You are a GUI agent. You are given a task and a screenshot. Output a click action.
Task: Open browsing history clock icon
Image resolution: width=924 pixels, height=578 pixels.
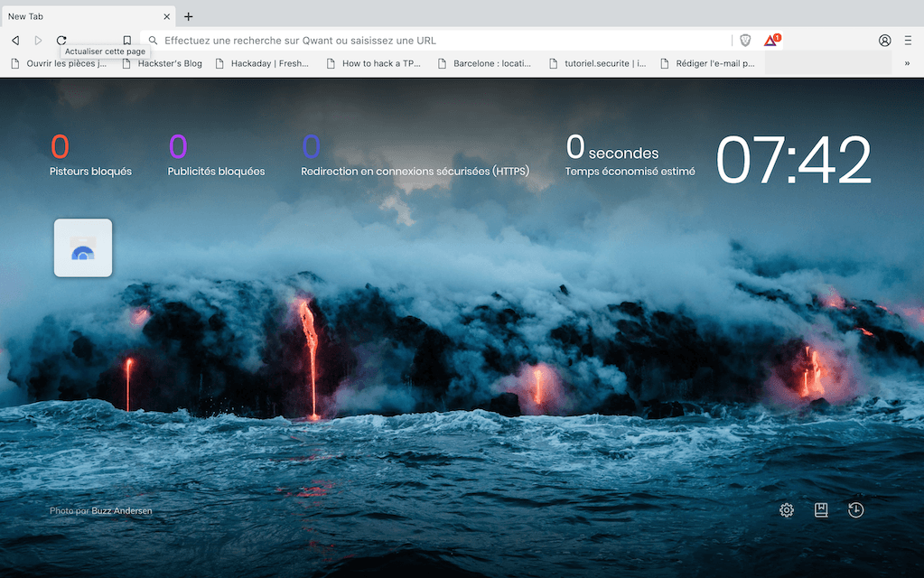(855, 510)
